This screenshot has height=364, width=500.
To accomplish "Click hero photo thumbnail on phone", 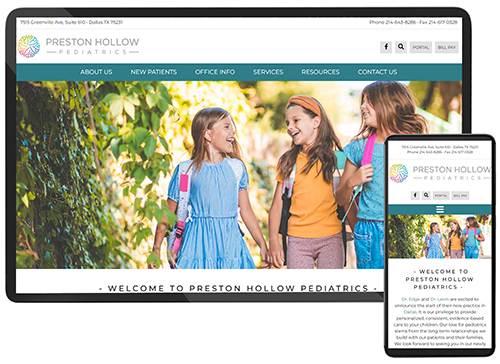I will [x=440, y=236].
